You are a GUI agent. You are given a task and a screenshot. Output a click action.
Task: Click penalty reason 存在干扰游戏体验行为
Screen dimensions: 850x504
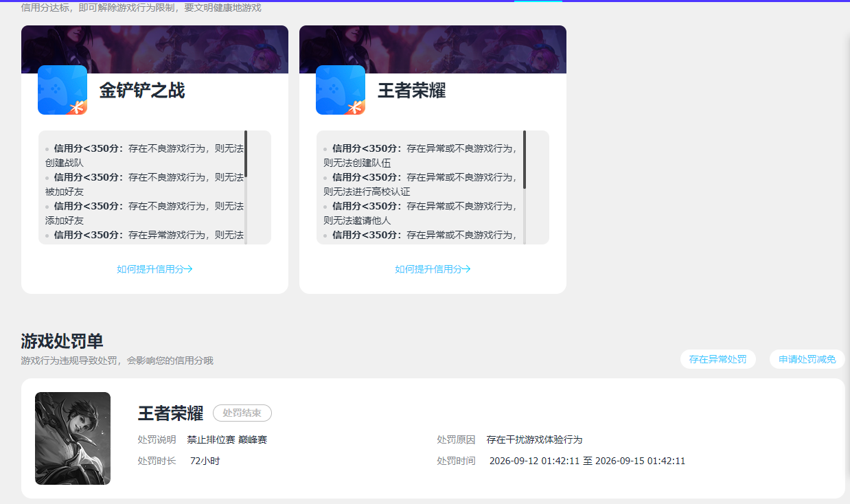(x=534, y=439)
